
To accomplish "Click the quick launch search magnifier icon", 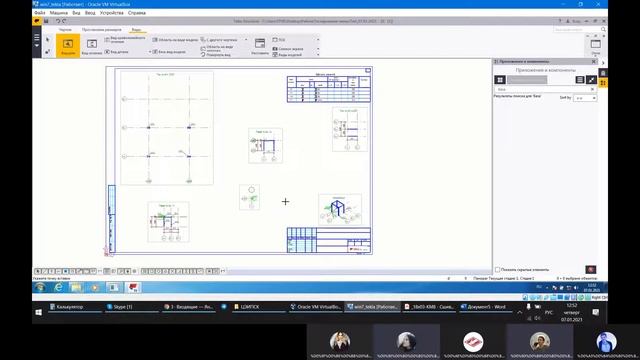I will click(603, 30).
